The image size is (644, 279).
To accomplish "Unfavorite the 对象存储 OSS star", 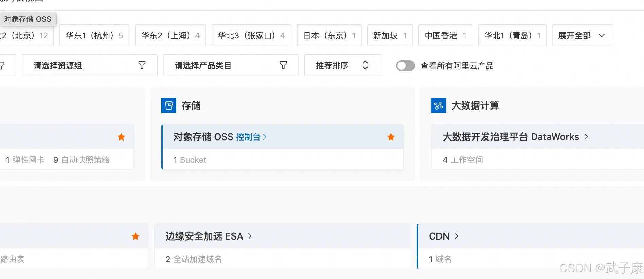I will [391, 137].
